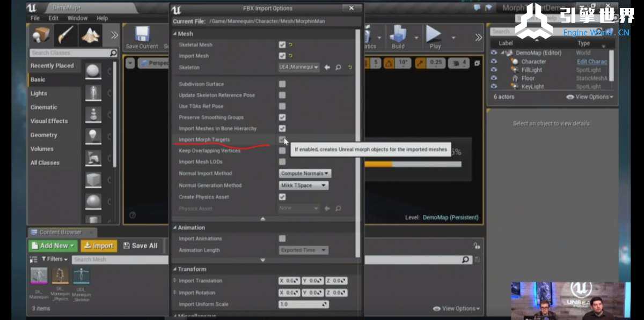Click the Import Uniform Scale value field
The image size is (644, 320).
304,304
